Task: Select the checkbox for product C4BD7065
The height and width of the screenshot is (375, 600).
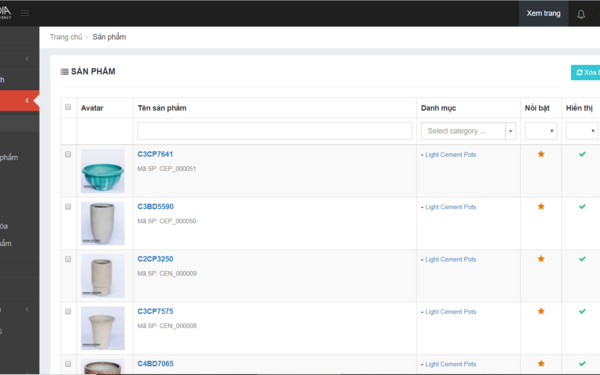Action: (x=68, y=364)
